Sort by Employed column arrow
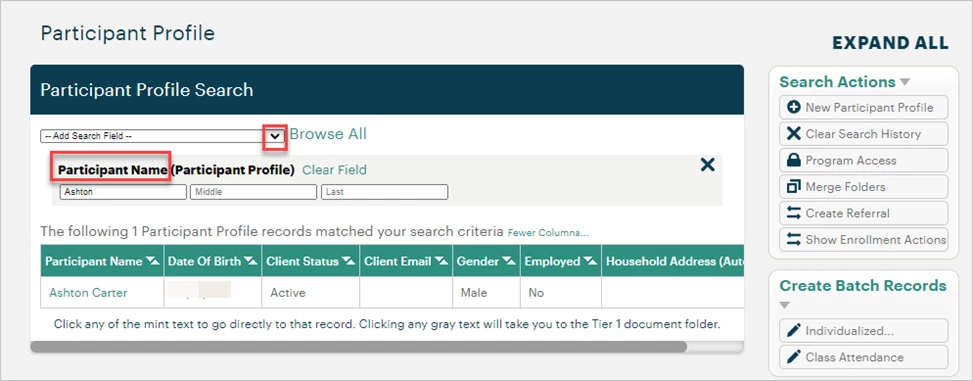 (x=590, y=262)
